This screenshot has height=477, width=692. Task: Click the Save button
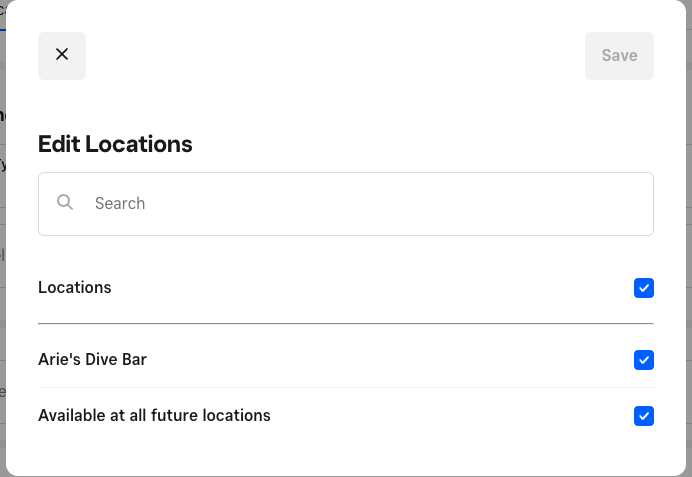point(619,56)
